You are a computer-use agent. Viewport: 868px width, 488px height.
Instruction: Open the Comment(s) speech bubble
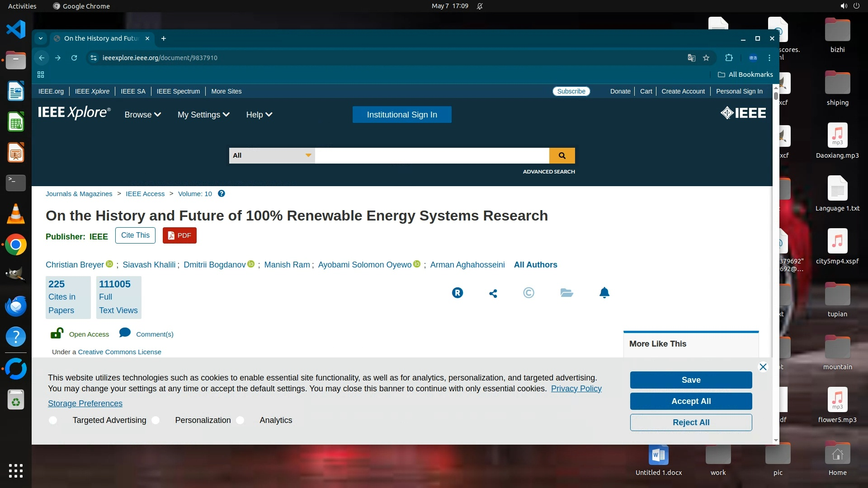pos(125,333)
